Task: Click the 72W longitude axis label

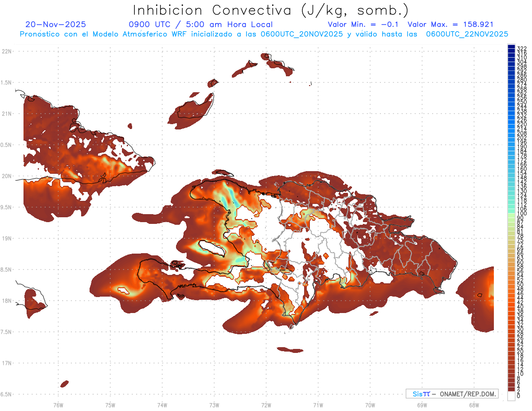Action: coord(266,405)
